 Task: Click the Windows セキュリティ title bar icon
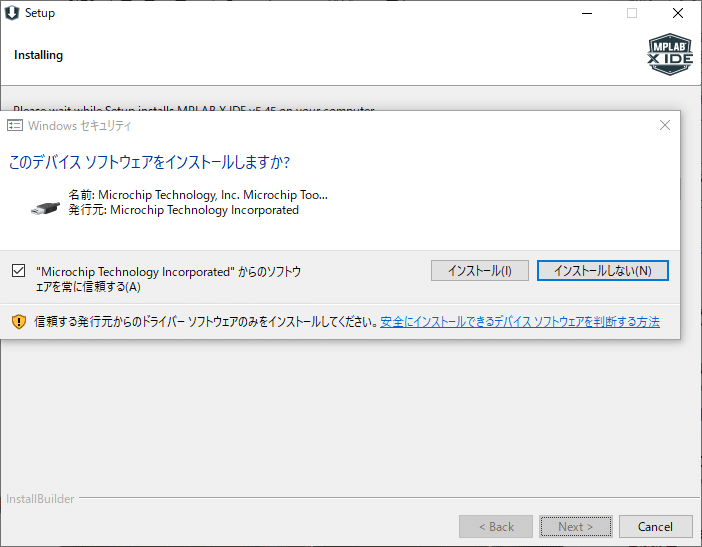point(15,125)
